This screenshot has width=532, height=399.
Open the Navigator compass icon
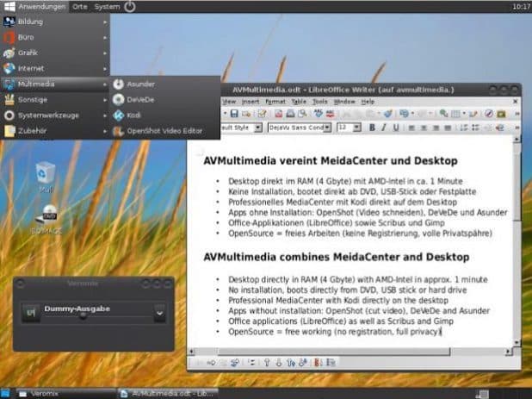[489, 114]
